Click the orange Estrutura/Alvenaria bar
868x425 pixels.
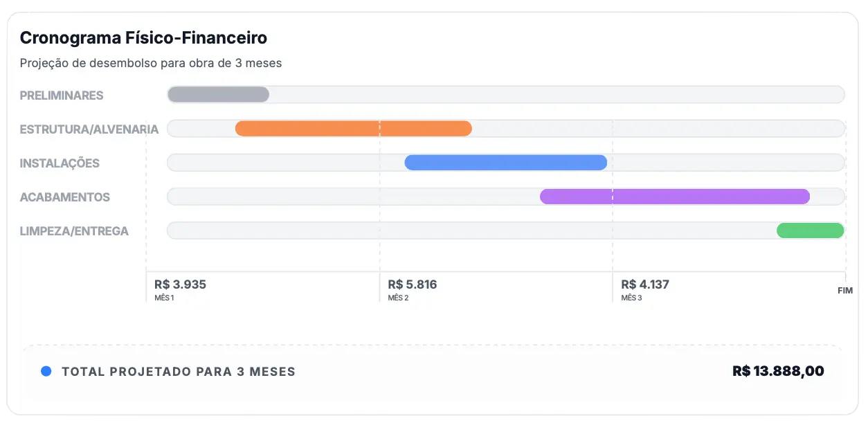point(353,129)
